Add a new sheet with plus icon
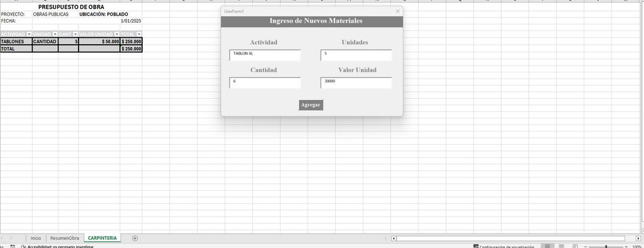 coord(135,238)
